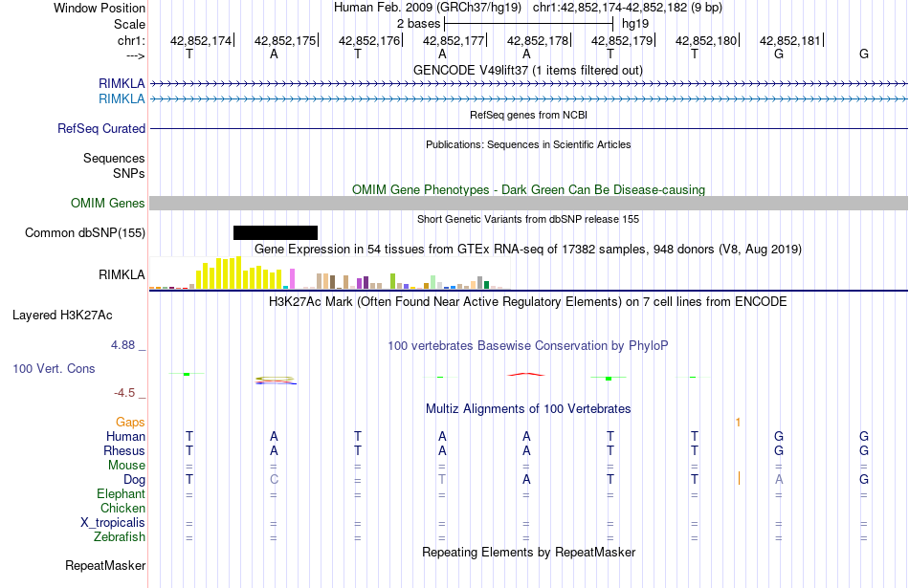The image size is (909, 588).
Task: Click 'Repeating Elements by RepeatMasker' title
Action: (x=529, y=552)
